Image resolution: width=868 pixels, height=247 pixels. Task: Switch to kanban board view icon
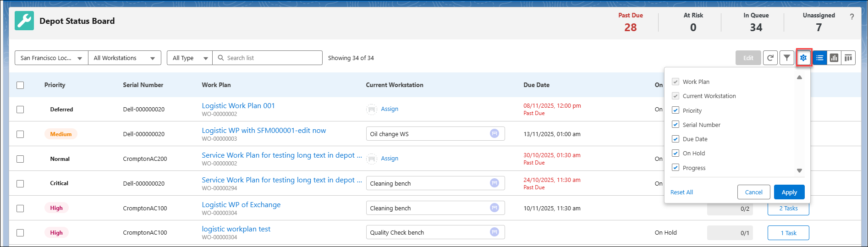[x=848, y=58]
